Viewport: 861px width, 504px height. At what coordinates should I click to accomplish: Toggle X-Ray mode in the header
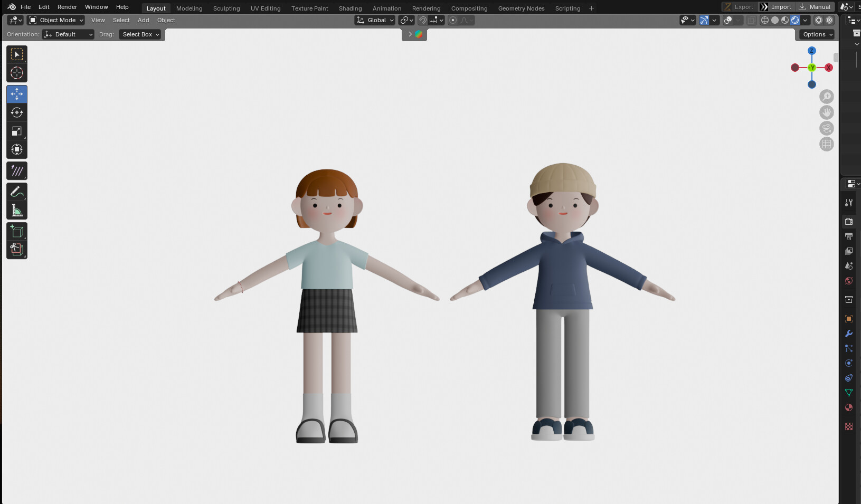751,20
